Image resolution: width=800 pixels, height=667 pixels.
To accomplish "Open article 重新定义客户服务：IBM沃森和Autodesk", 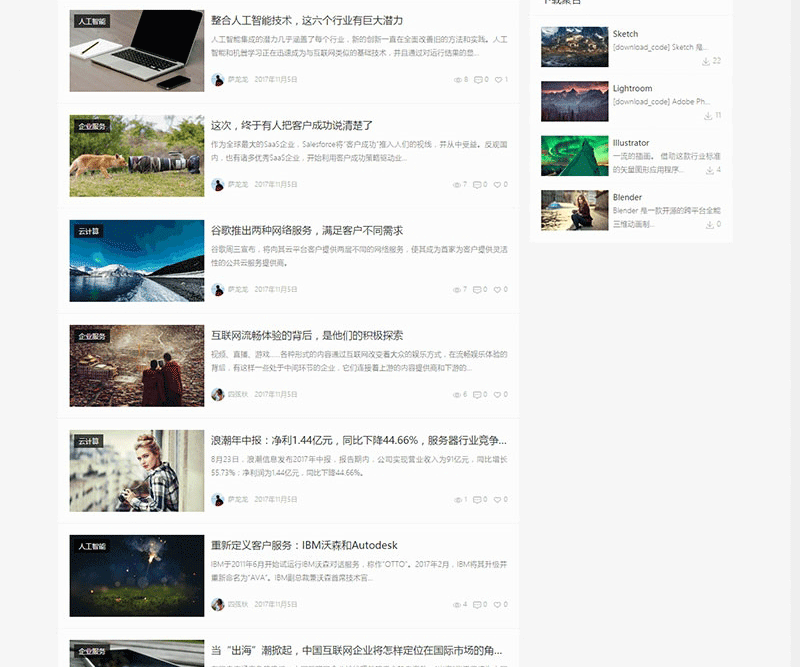I will 304,546.
